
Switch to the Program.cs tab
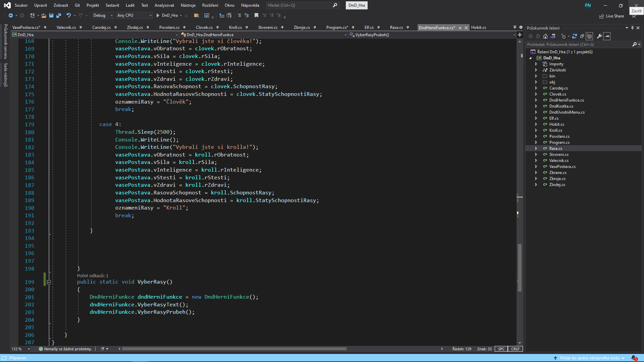337,27
